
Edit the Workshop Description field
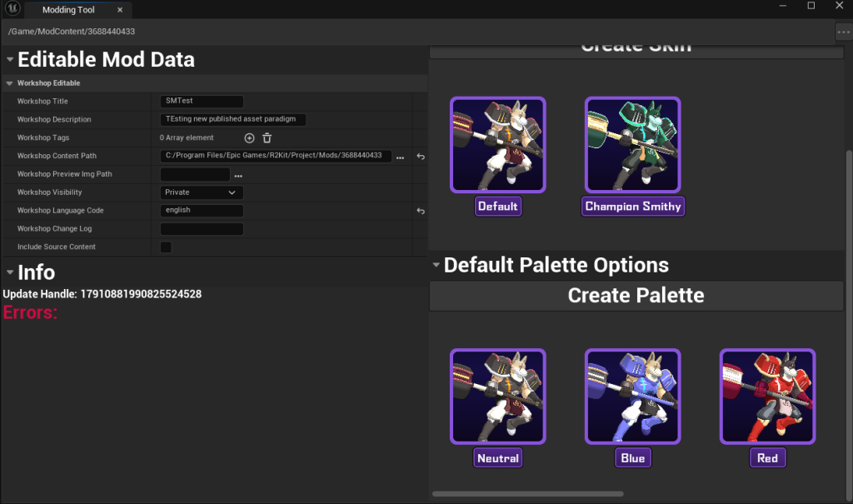[x=233, y=119]
